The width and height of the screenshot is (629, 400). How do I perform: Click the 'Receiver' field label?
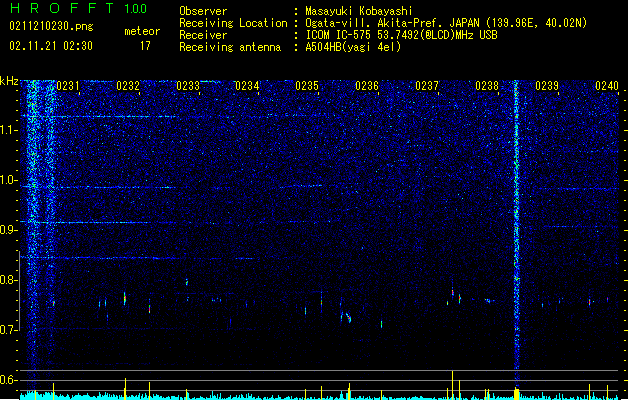point(203,35)
